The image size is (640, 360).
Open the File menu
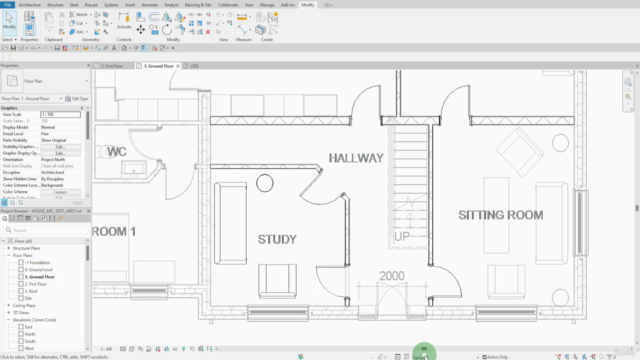[x=7, y=5]
